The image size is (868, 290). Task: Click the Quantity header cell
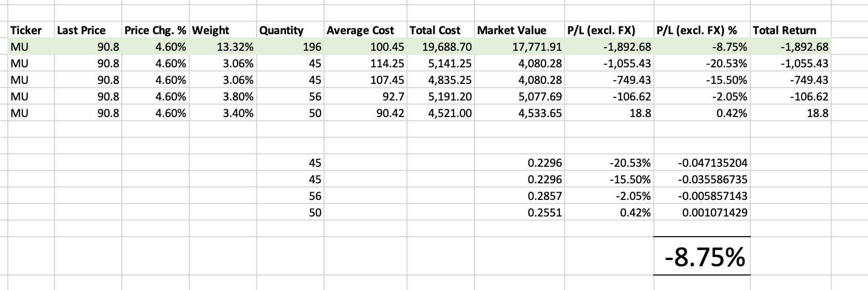click(290, 30)
